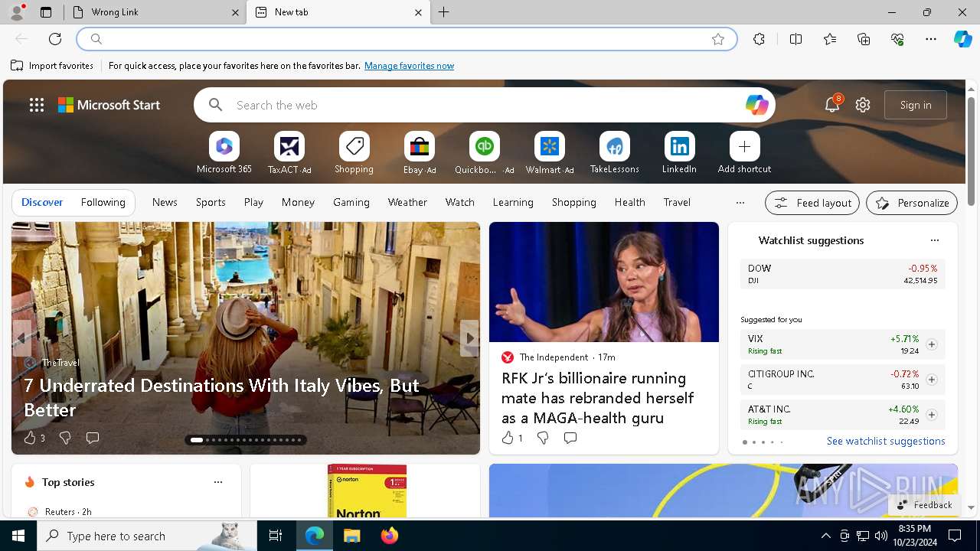This screenshot has height=551, width=980.
Task: Open the Sports category
Action: click(211, 202)
